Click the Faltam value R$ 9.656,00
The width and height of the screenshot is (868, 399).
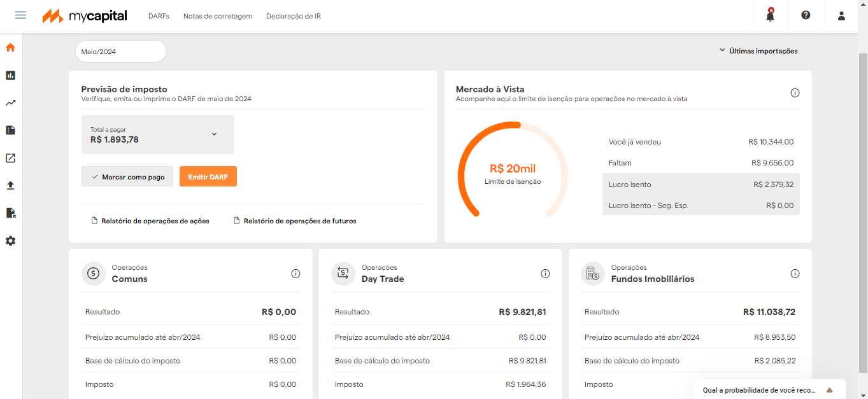tap(772, 163)
